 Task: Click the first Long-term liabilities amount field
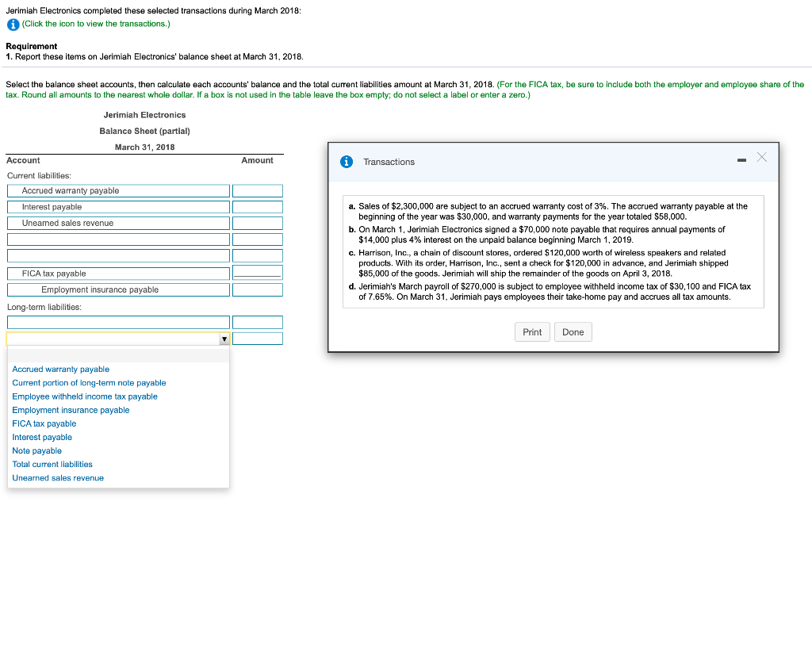[258, 322]
